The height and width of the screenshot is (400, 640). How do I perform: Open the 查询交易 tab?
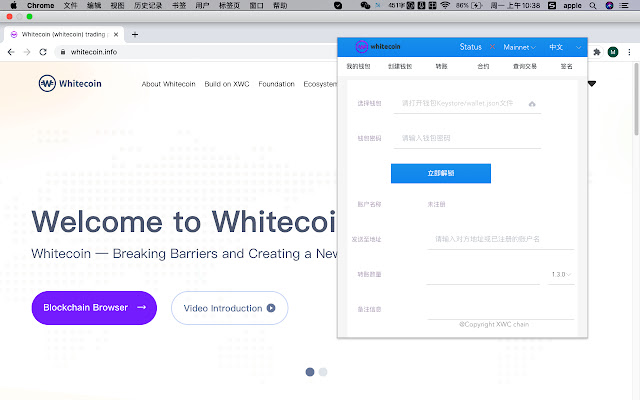(x=525, y=66)
